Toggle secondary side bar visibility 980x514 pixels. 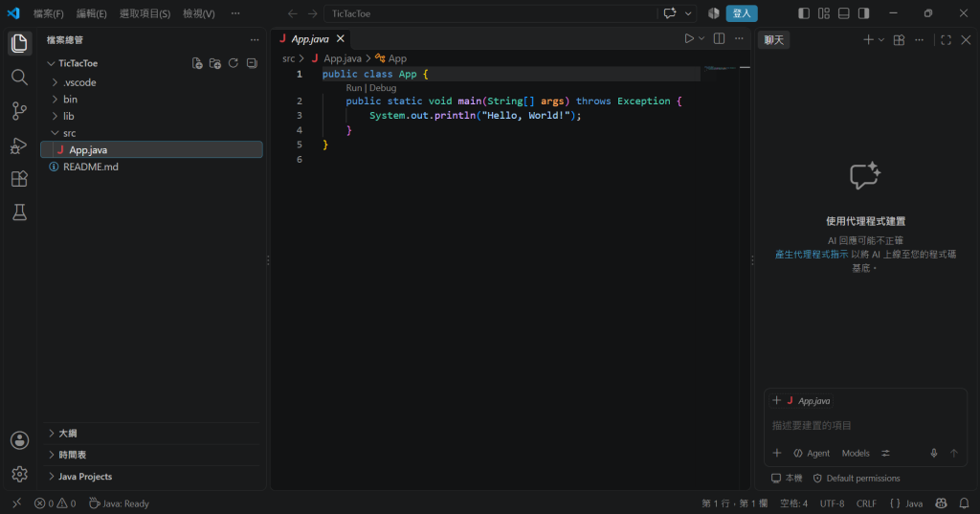(x=864, y=13)
